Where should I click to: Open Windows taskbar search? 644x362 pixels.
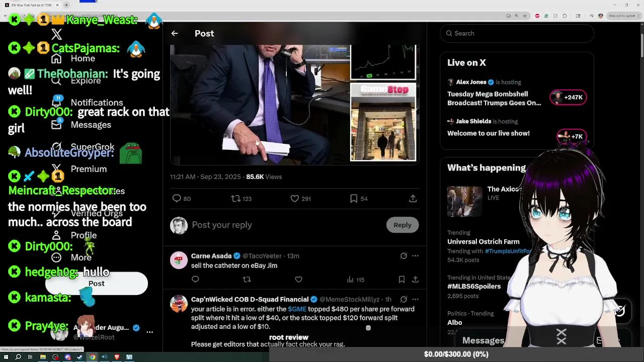pyautogui.click(x=18, y=357)
